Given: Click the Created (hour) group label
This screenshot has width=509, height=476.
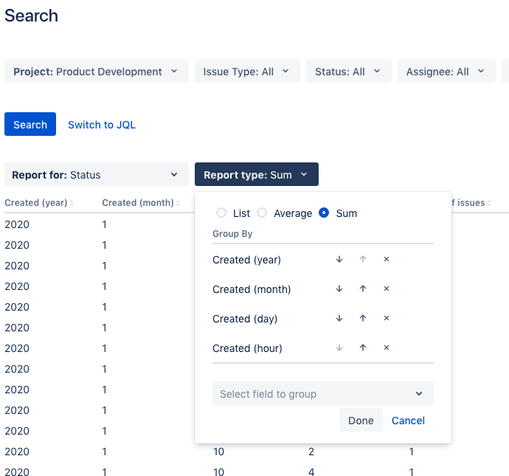Looking at the screenshot, I should (247, 348).
